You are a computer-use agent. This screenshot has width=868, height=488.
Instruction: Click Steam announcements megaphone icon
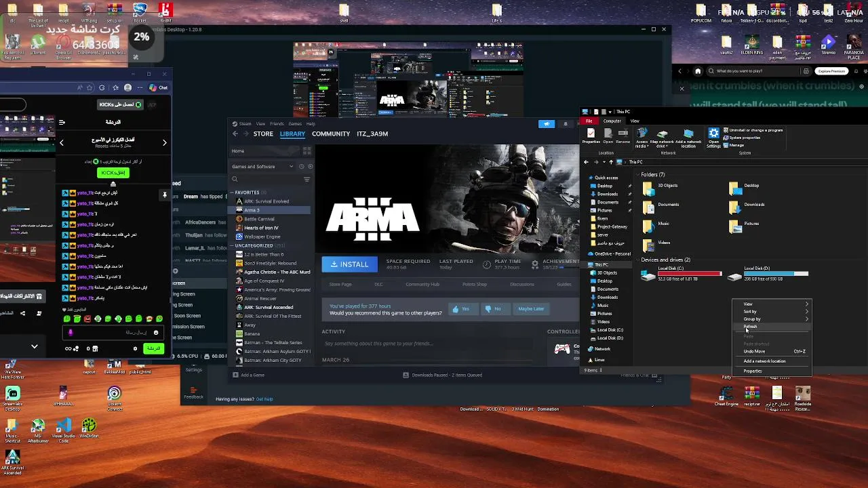[x=547, y=124]
